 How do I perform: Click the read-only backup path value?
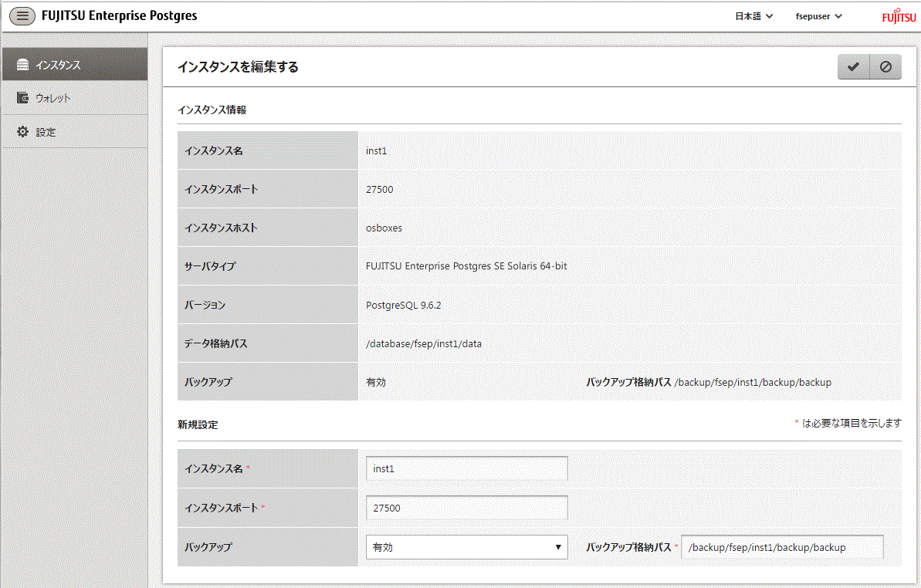pyautogui.click(x=753, y=382)
